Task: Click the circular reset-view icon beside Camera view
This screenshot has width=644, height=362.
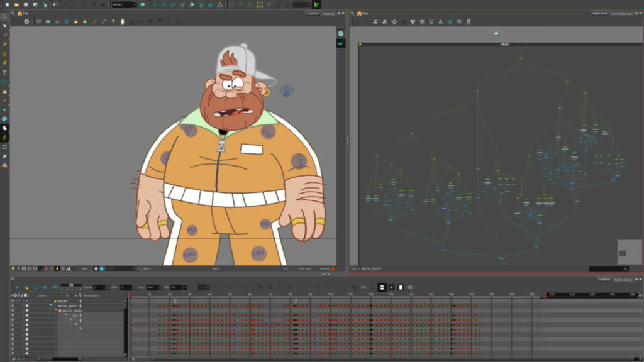Action: click(341, 34)
